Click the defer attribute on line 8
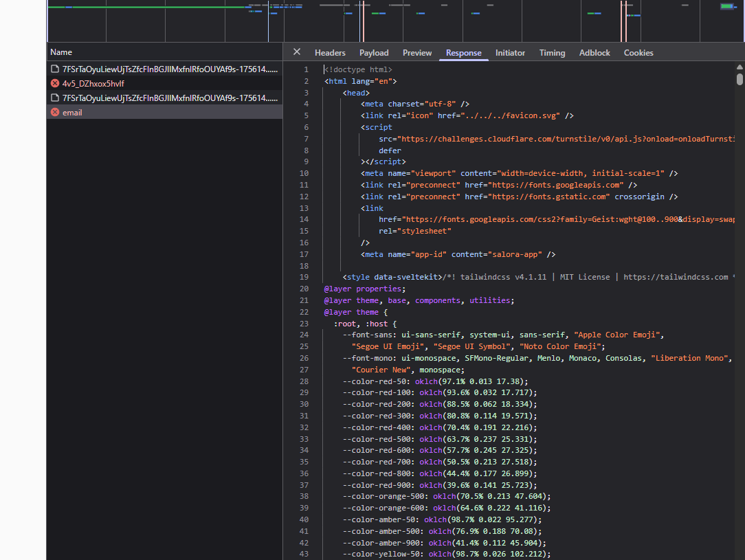The width and height of the screenshot is (745, 560). (390, 150)
